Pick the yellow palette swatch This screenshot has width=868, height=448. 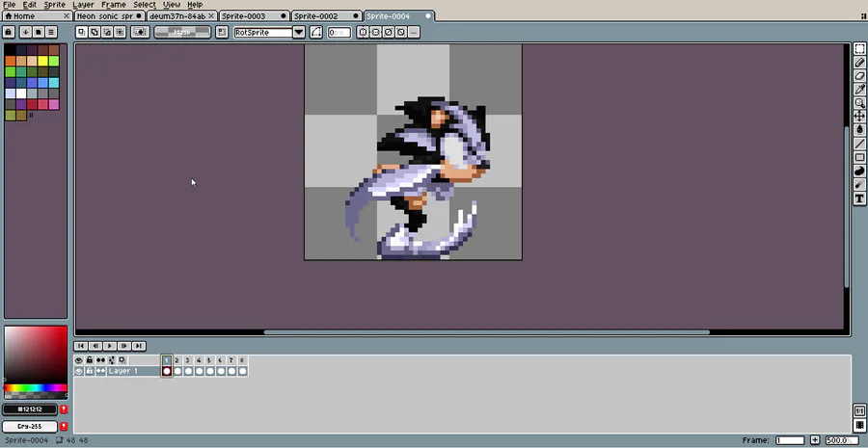[x=42, y=61]
